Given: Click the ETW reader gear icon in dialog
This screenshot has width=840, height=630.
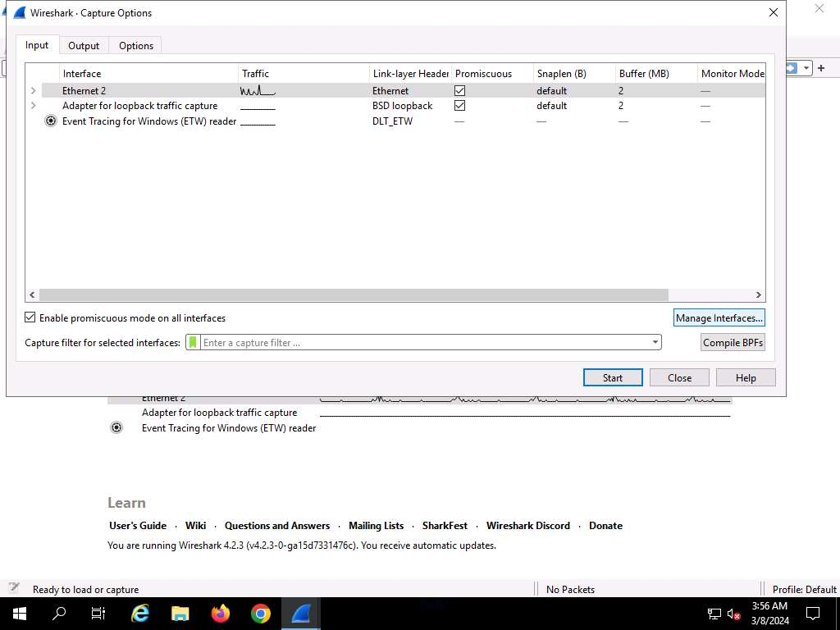Looking at the screenshot, I should click(51, 121).
